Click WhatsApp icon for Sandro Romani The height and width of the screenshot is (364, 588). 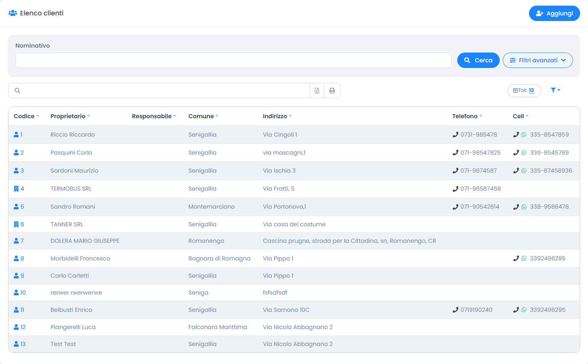click(524, 207)
